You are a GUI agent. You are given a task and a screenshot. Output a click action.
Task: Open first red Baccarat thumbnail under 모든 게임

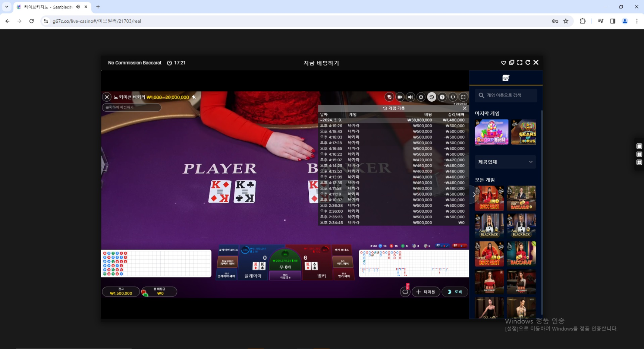pyautogui.click(x=489, y=198)
